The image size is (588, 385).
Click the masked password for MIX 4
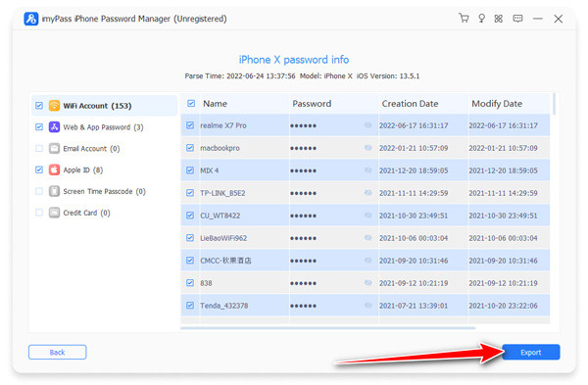(x=303, y=170)
